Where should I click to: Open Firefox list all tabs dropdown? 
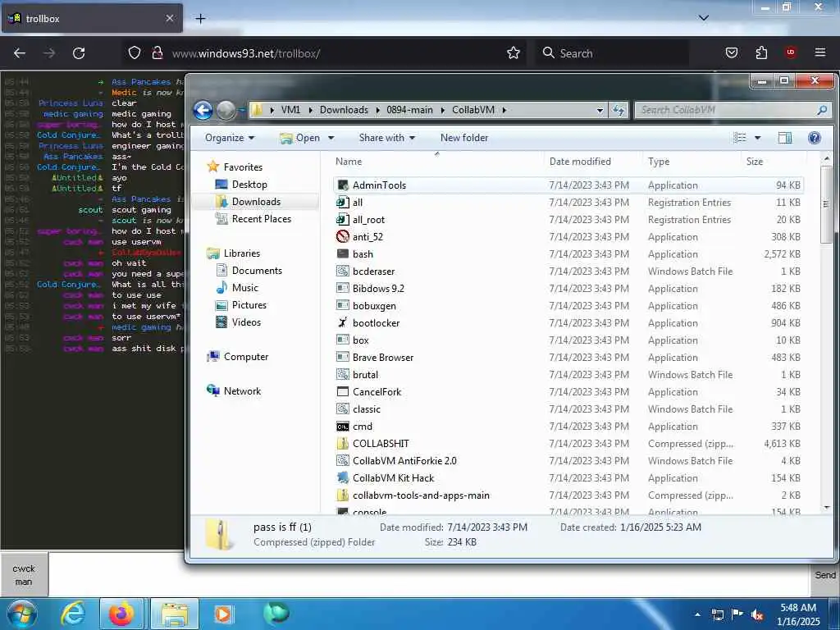[x=704, y=18]
